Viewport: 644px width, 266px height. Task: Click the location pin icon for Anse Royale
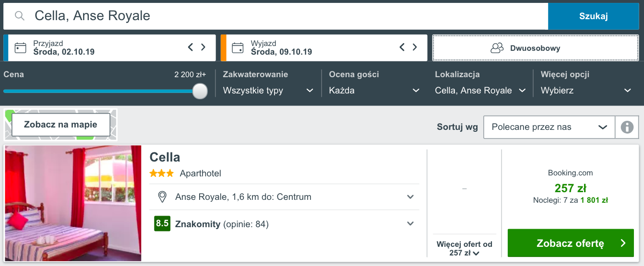(x=162, y=197)
